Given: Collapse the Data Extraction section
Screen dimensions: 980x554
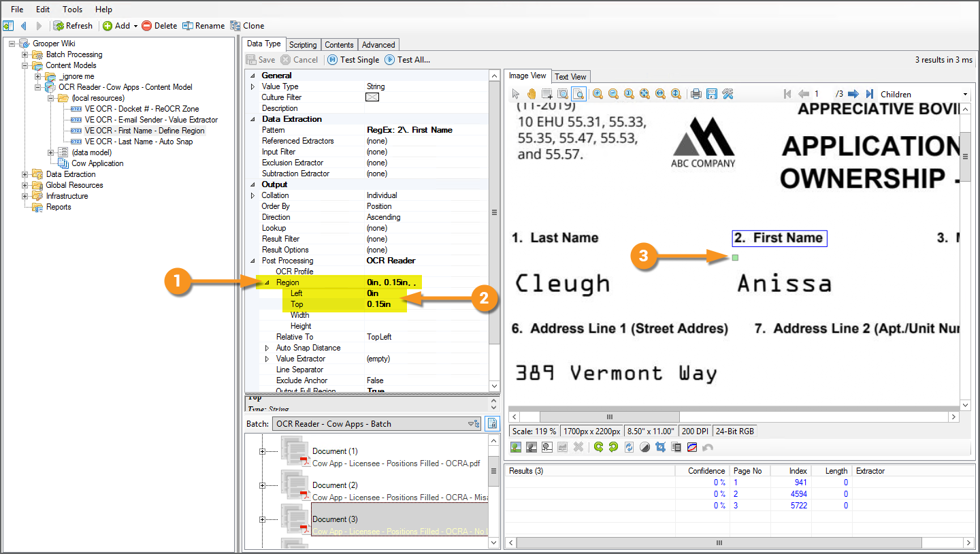Looking at the screenshot, I should pyautogui.click(x=253, y=119).
